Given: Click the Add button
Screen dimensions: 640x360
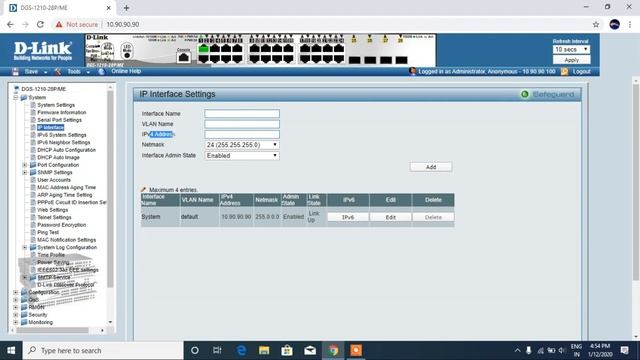Looking at the screenshot, I should tap(431, 167).
